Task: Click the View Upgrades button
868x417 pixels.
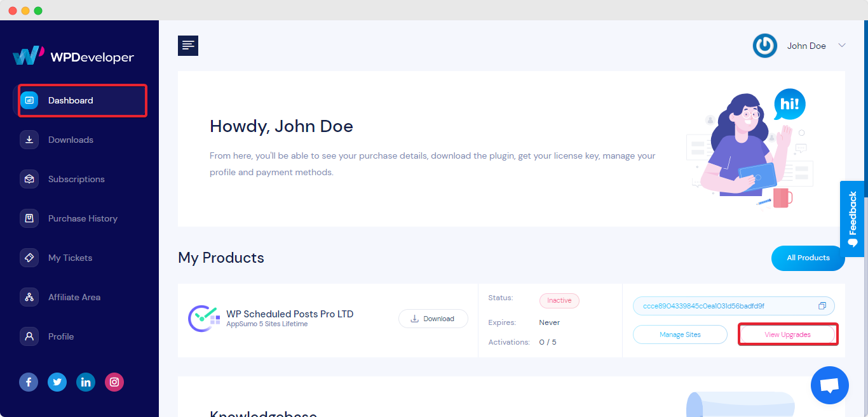Action: tap(787, 334)
